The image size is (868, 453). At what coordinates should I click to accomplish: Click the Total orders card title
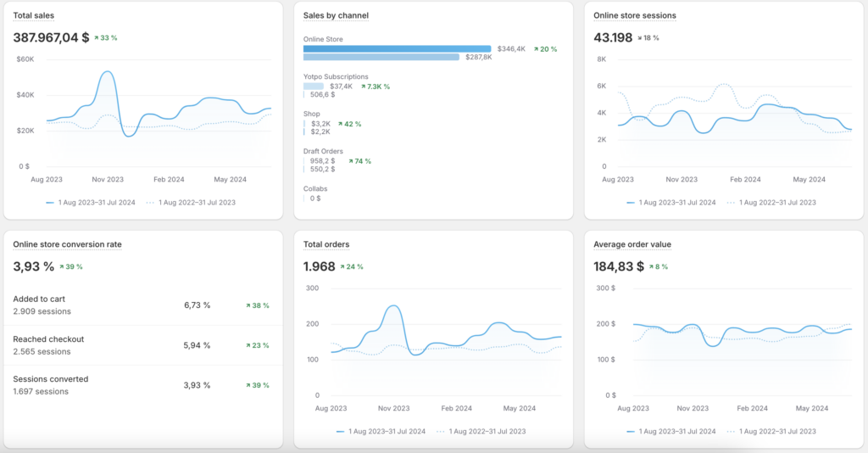[326, 244]
